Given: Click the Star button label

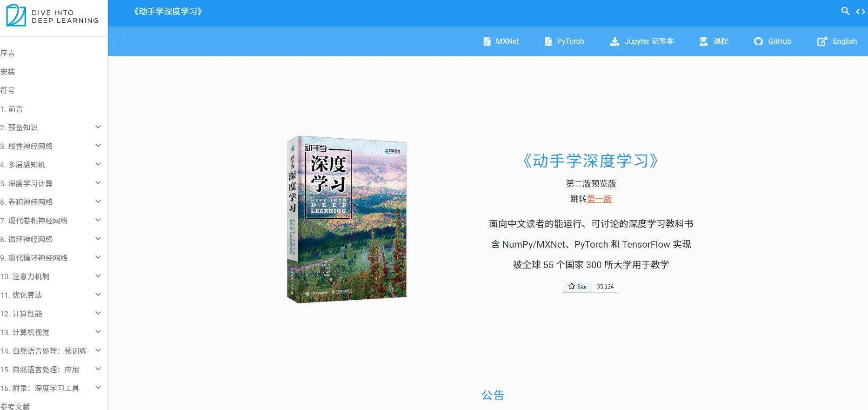Looking at the screenshot, I should (x=582, y=287).
